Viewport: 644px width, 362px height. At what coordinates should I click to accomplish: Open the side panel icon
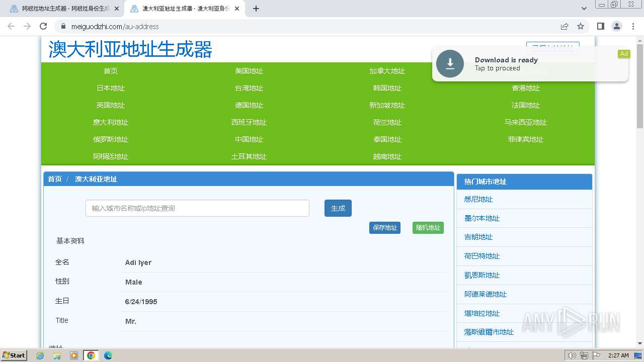[601, 26]
